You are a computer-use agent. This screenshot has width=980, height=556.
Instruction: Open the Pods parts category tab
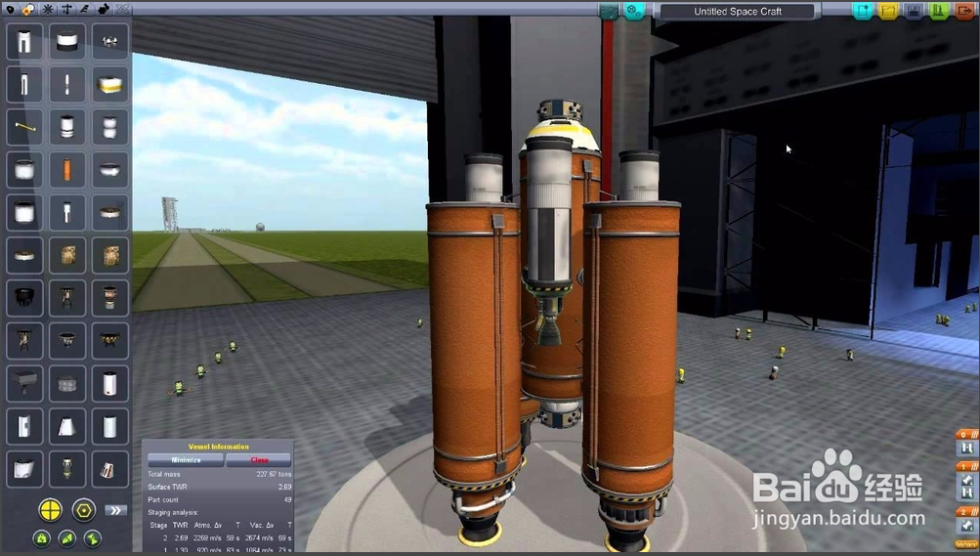(x=11, y=9)
